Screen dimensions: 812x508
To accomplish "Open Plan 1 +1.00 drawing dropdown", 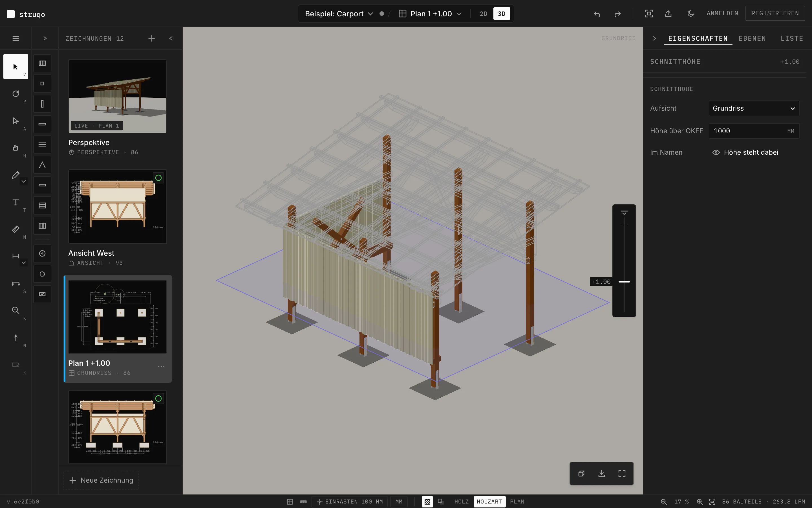I will pyautogui.click(x=430, y=14).
